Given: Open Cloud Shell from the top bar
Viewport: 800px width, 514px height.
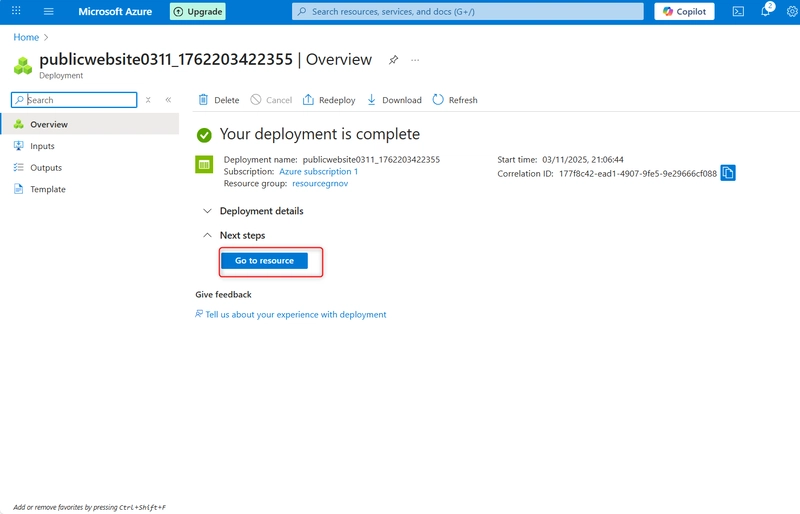Looking at the screenshot, I should 738,12.
